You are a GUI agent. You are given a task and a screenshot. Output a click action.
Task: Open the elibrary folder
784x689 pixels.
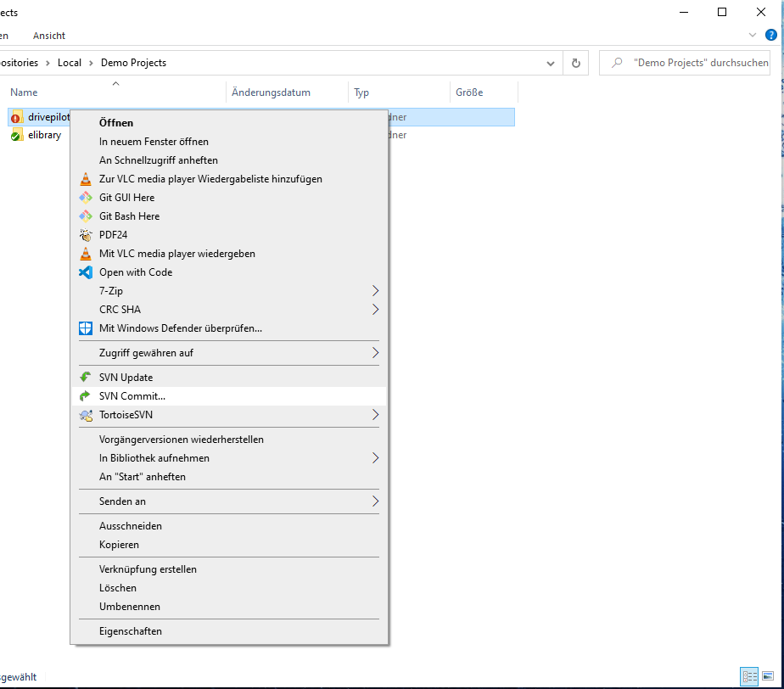point(44,134)
